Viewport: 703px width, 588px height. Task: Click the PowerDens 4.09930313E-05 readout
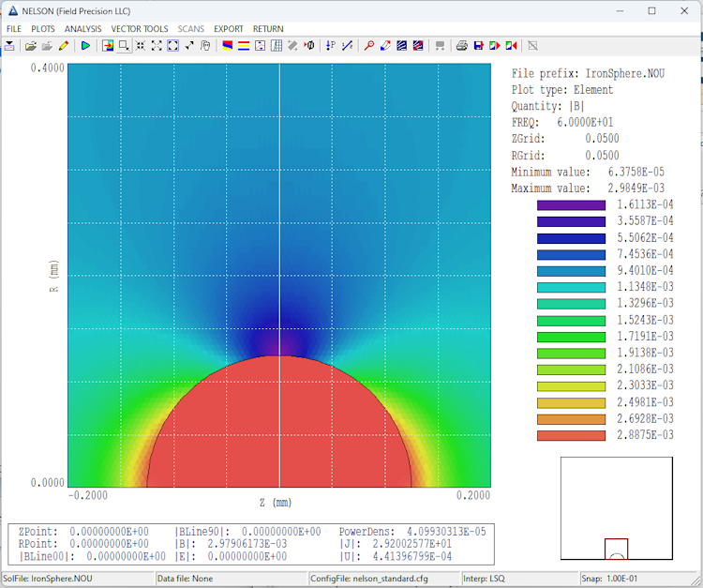click(x=412, y=532)
